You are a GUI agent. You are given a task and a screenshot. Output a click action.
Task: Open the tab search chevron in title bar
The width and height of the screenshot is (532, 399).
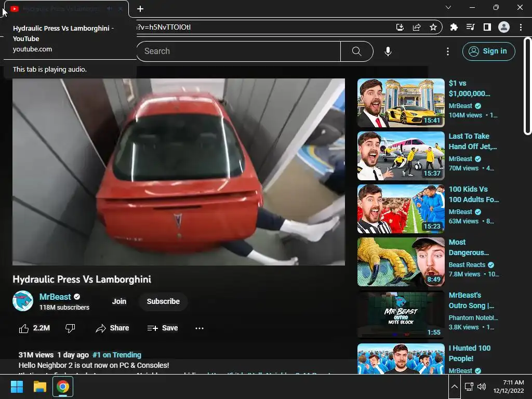(x=448, y=7)
